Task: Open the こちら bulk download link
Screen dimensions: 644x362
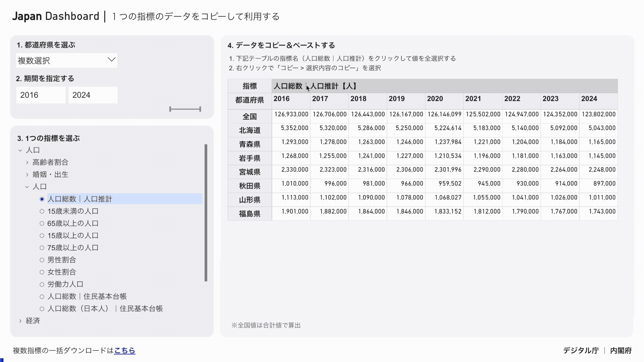Action: pos(124,351)
